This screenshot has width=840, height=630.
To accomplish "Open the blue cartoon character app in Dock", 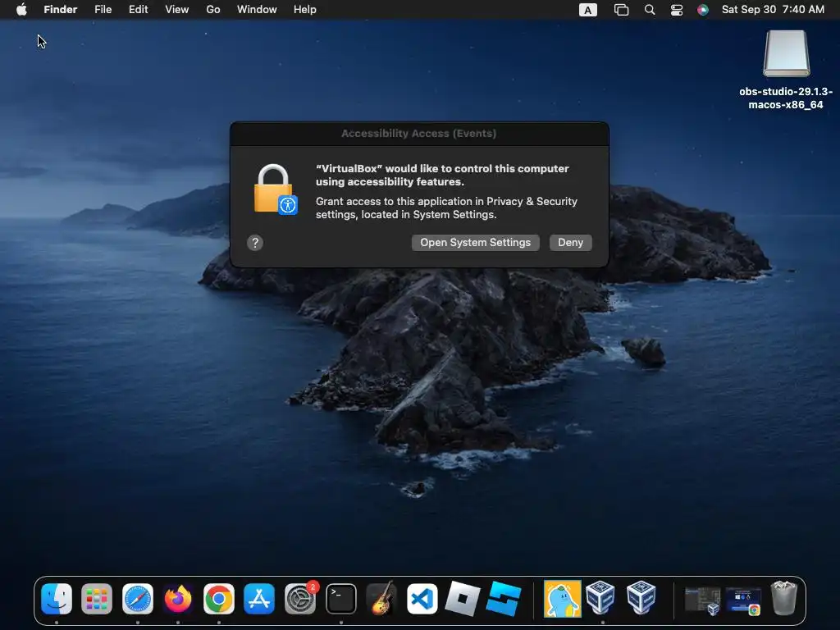I will [x=562, y=598].
